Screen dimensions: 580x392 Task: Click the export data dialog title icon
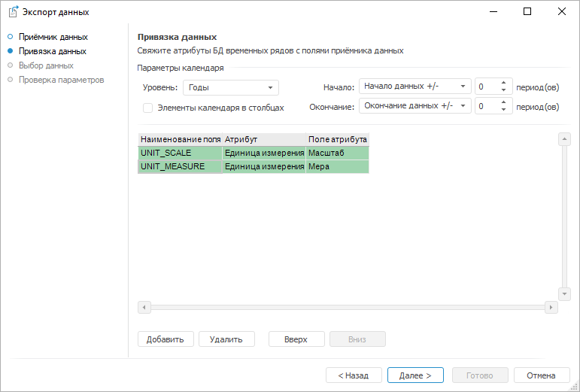coord(13,12)
